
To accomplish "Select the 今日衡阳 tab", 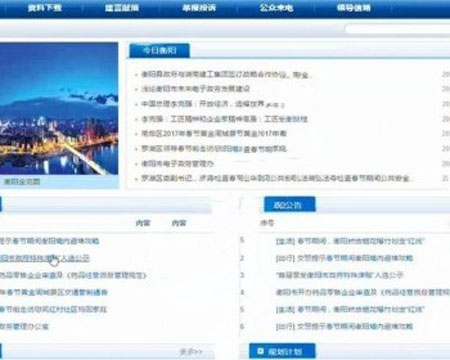I will tap(159, 51).
